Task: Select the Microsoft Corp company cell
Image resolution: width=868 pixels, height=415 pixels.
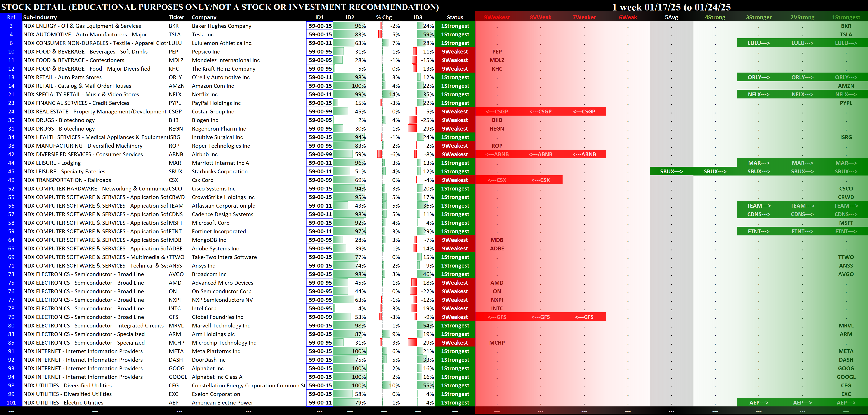Action: [x=211, y=223]
